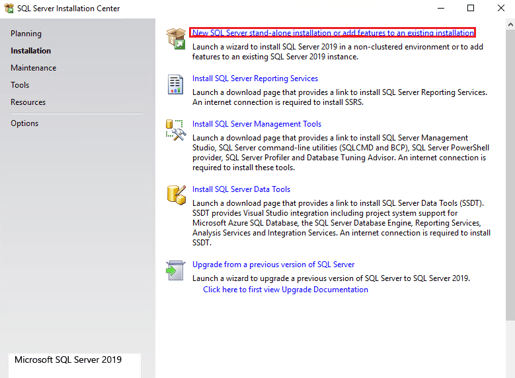Click the Upgrade green arrow icon
Screen dimensions: 515x378
175,270
